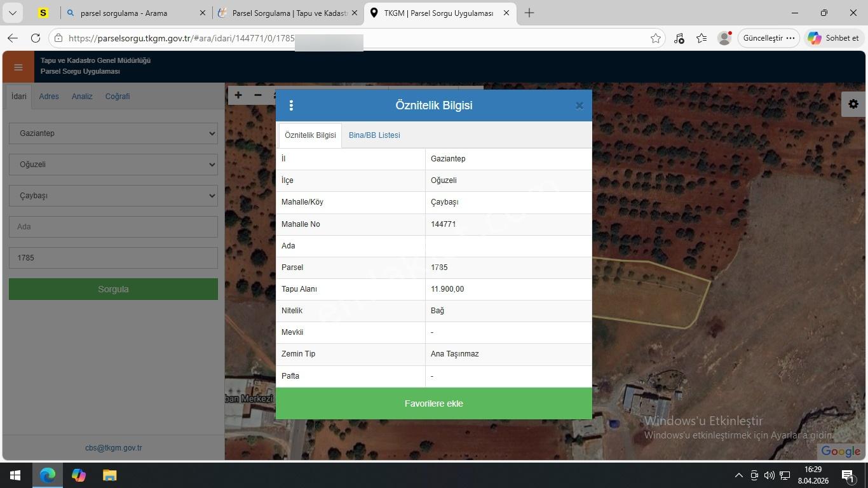Zoom in the map with the plus button
Viewport: 868px width, 488px height.
[x=238, y=95]
